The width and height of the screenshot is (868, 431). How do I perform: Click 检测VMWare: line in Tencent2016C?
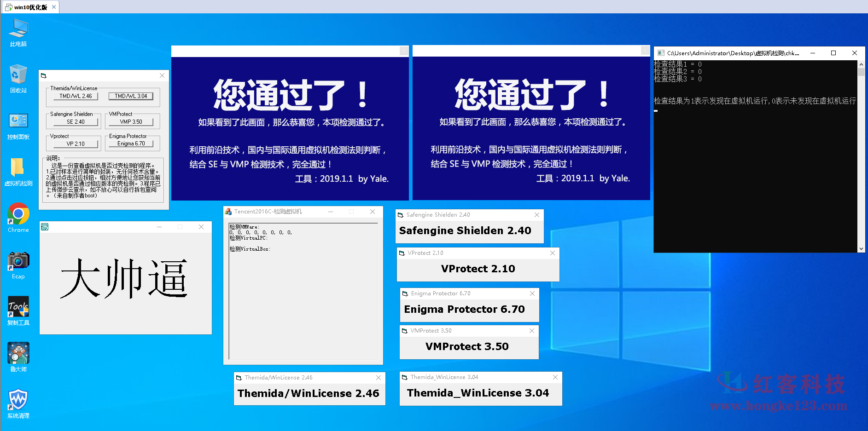245,227
